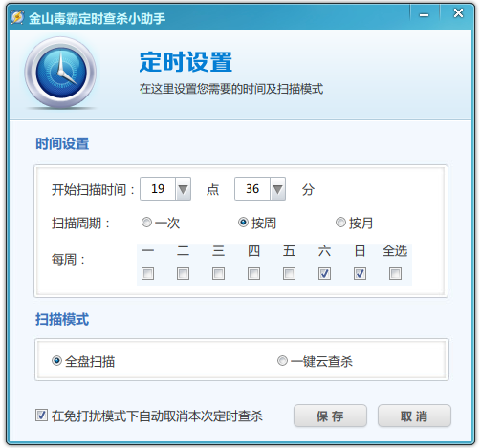Check the Friday (五) checkbox
The height and width of the screenshot is (448, 481).
point(289,273)
